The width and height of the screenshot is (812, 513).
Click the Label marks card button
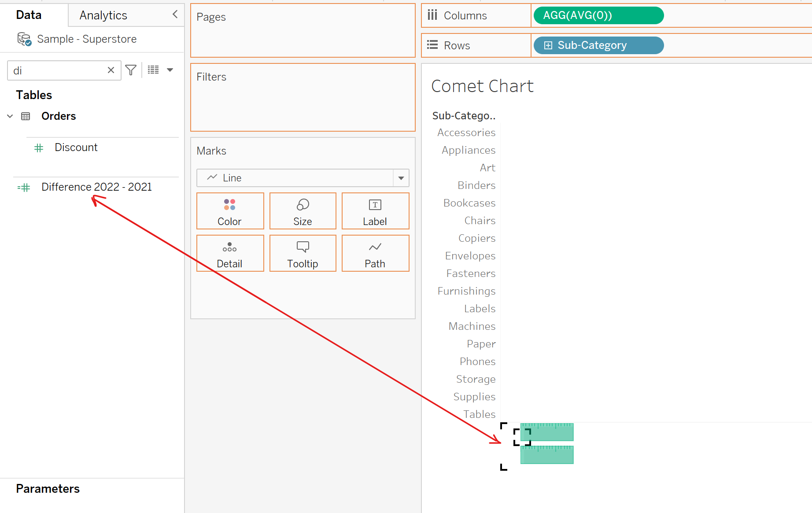click(375, 211)
